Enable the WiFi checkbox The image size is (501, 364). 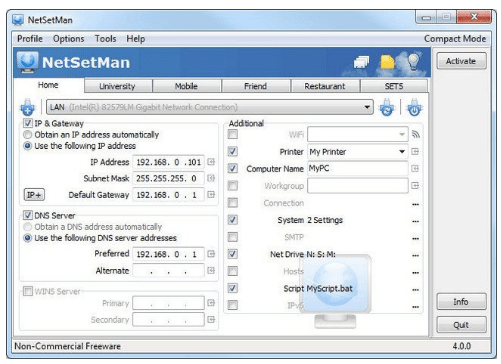(x=233, y=134)
